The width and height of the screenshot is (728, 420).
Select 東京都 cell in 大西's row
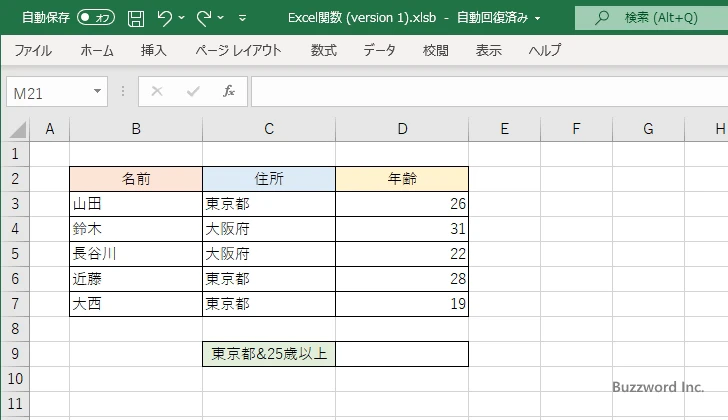[x=269, y=304]
